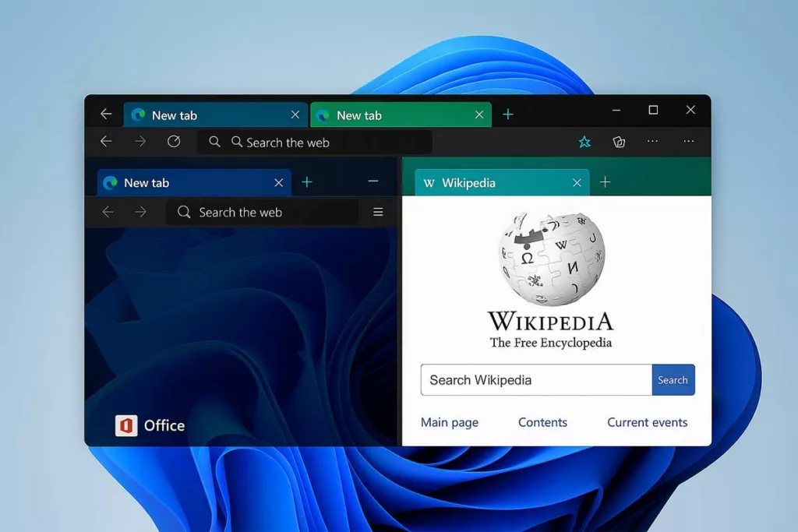Image resolution: width=798 pixels, height=532 pixels.
Task: Go back using the main toolbar arrow
Action: [x=106, y=142]
